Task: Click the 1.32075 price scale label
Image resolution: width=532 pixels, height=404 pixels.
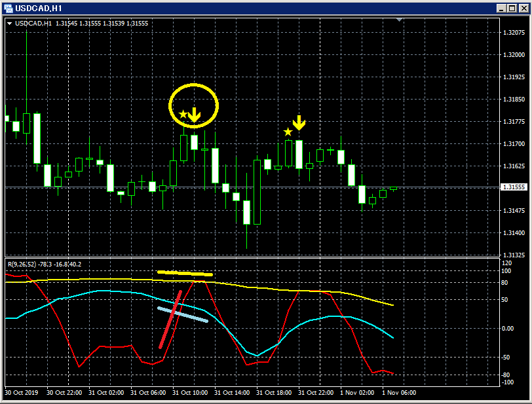Action: coord(514,33)
